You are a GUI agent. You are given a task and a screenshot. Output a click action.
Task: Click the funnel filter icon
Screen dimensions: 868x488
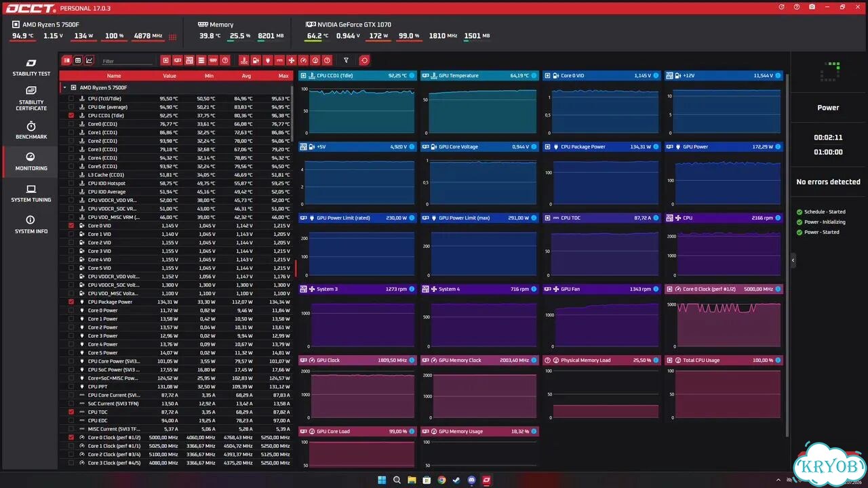pyautogui.click(x=346, y=60)
